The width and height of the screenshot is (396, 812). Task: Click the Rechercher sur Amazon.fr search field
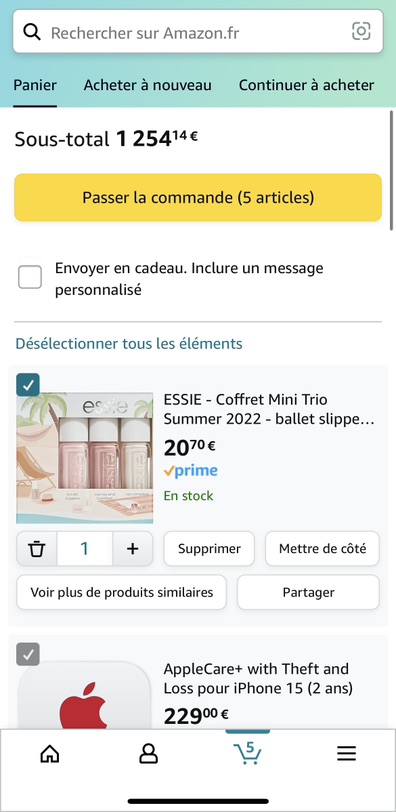coord(198,33)
